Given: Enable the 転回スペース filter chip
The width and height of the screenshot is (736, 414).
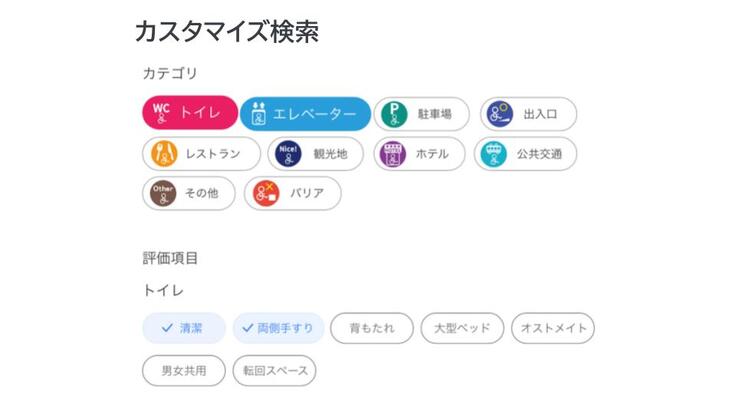Looking at the screenshot, I should 274,371.
